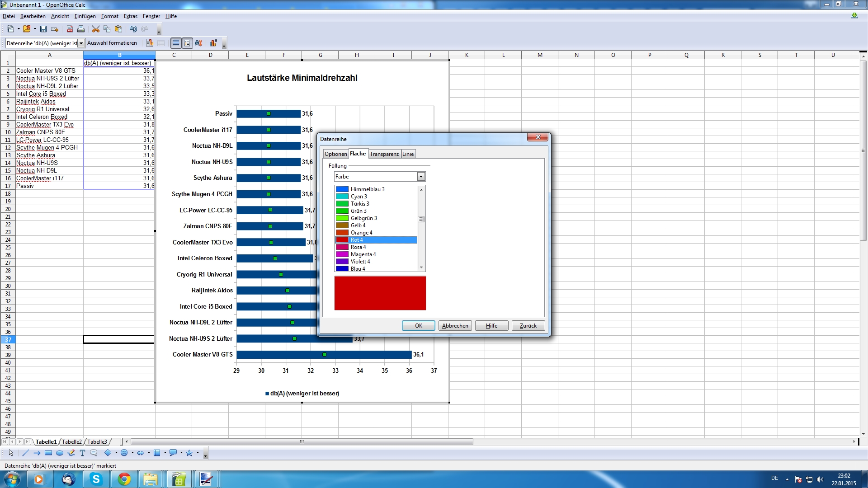Expand the New document dropdown arrow

coord(19,29)
